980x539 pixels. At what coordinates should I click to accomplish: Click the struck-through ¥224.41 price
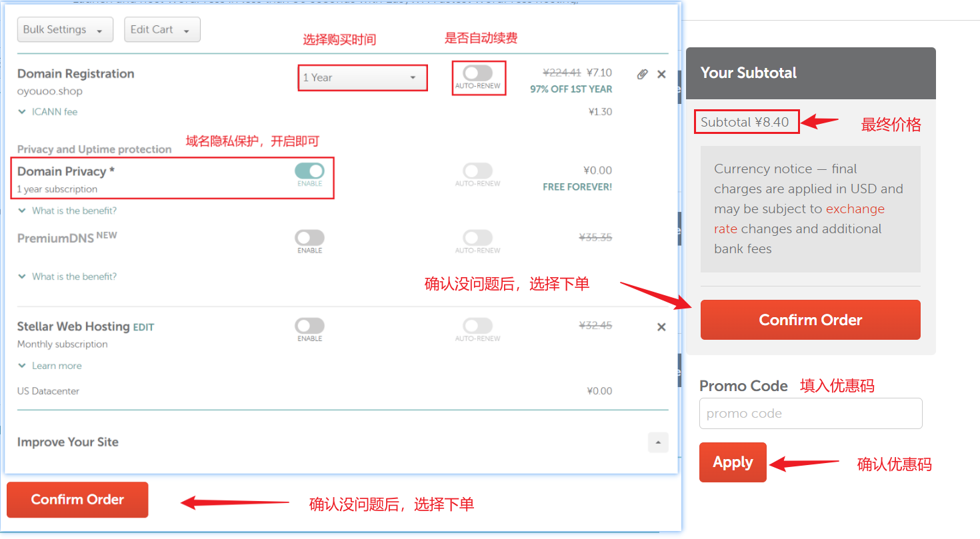point(563,73)
